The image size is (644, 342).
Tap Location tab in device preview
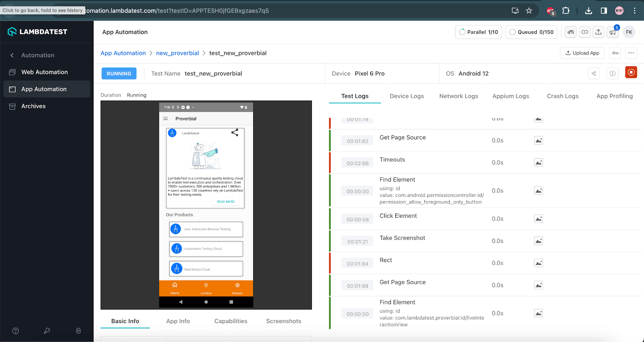[x=206, y=288]
